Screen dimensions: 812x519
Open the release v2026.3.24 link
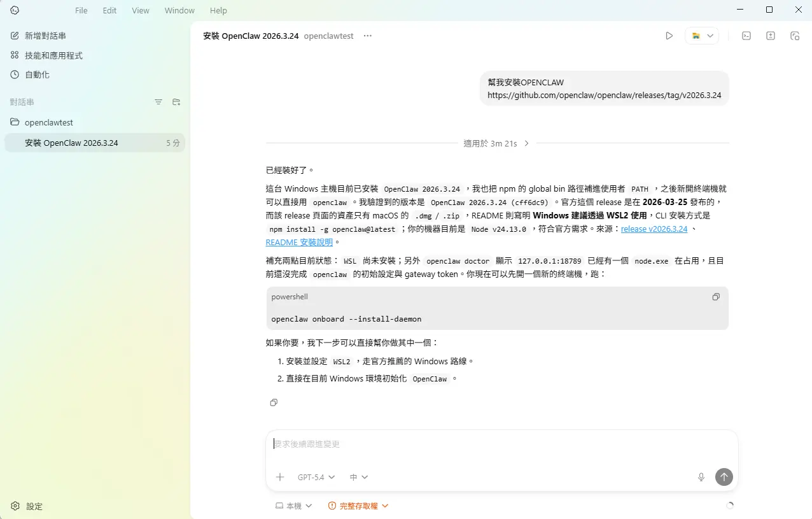click(x=654, y=229)
